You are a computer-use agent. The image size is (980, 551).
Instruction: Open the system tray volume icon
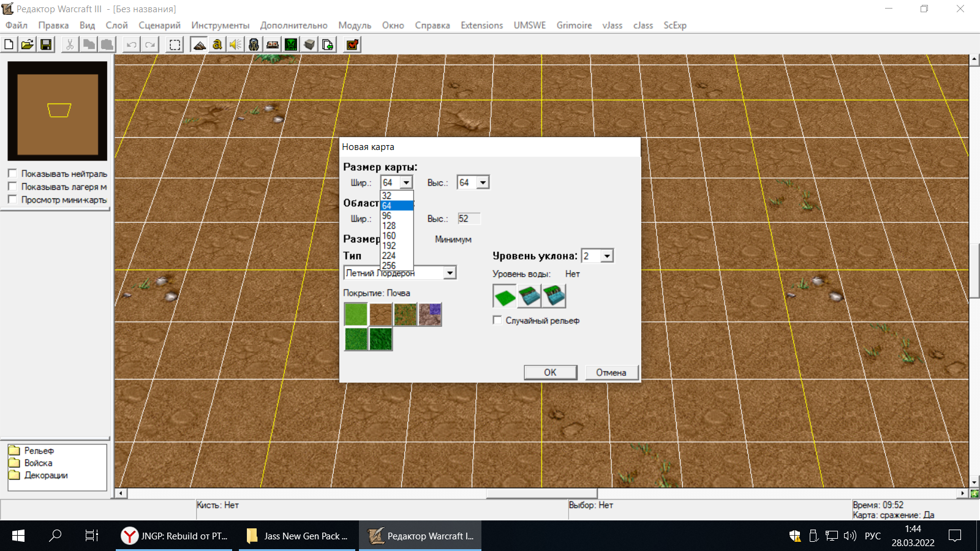850,536
